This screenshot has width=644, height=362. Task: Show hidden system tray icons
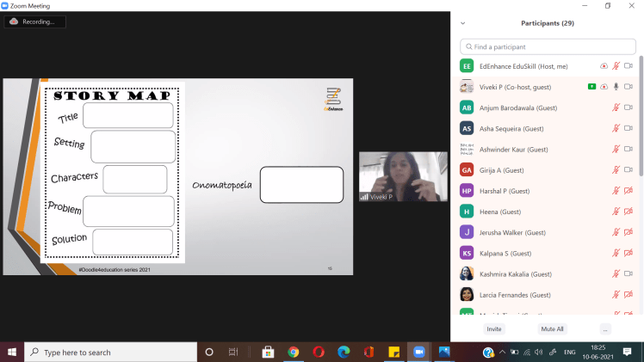tap(502, 352)
